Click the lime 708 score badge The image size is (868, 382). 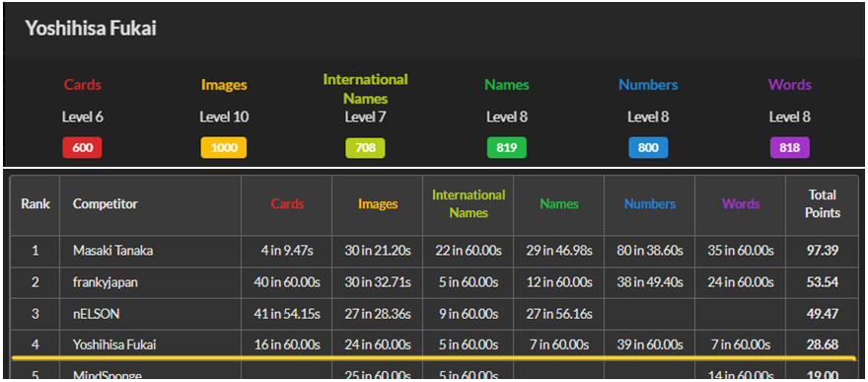click(x=365, y=148)
